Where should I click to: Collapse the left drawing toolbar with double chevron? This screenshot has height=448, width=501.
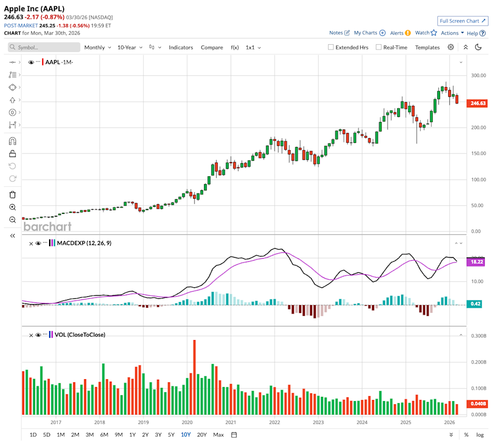13,236
